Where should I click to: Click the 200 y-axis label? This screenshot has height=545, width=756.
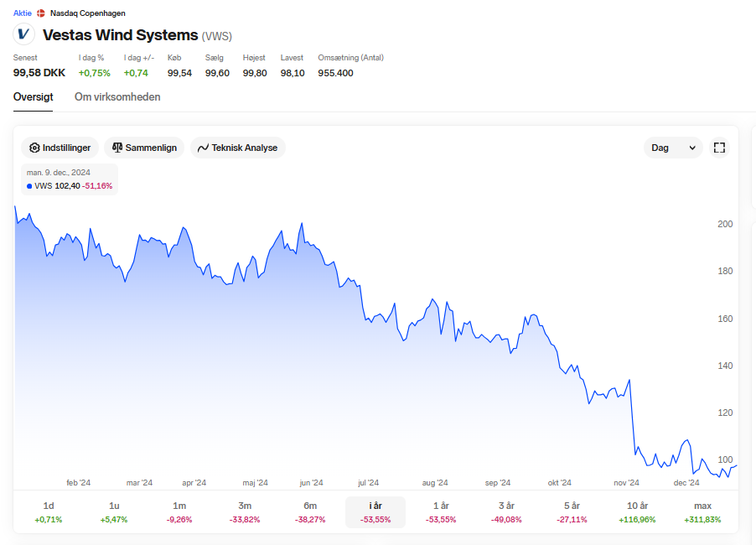pos(725,224)
